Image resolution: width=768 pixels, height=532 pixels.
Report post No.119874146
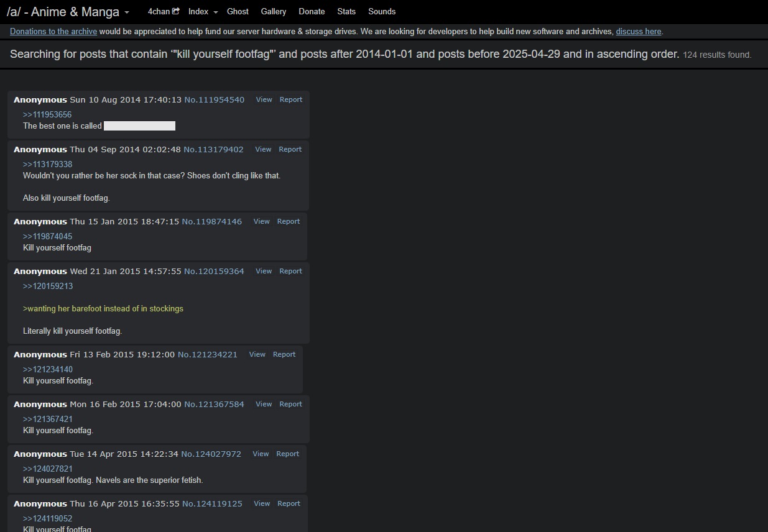click(289, 221)
